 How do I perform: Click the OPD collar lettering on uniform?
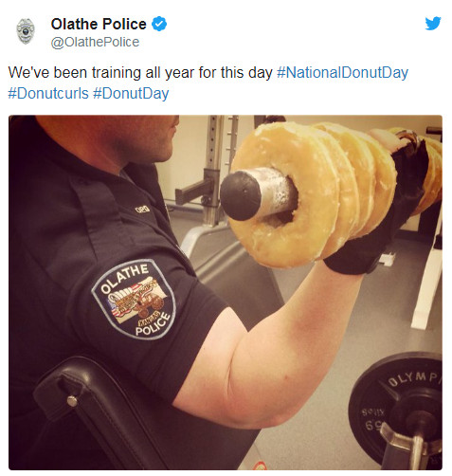(x=142, y=209)
